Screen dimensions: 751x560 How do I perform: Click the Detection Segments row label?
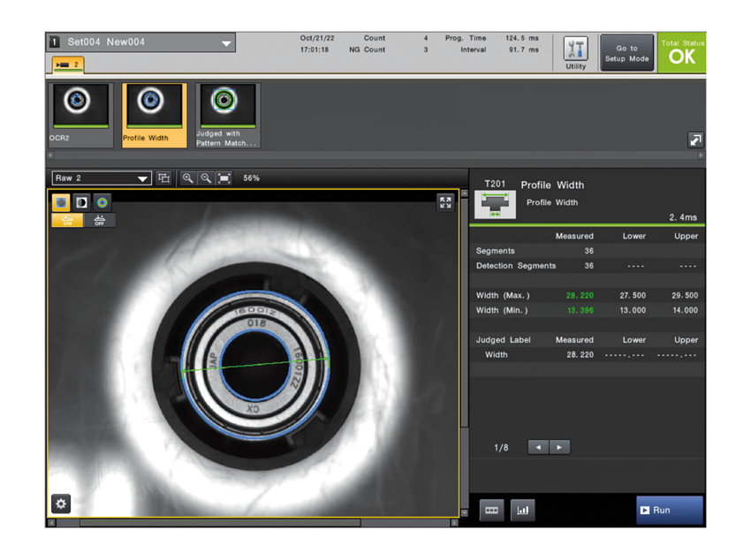pos(516,266)
